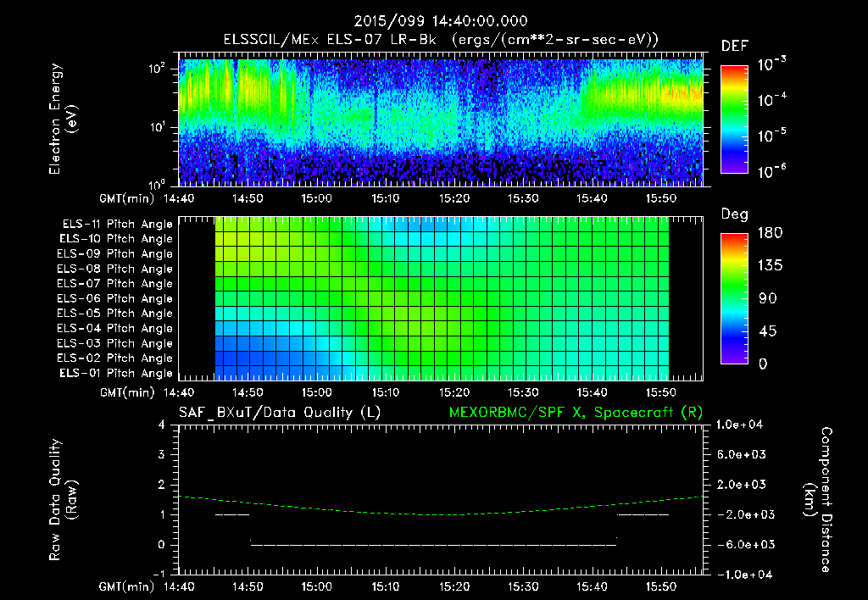Click the 1.0e+04 distance tick label
This screenshot has width=868, height=600.
point(739,425)
